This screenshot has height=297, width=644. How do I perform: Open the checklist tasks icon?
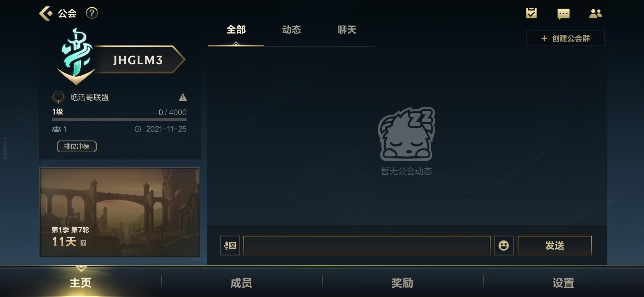coord(531,13)
